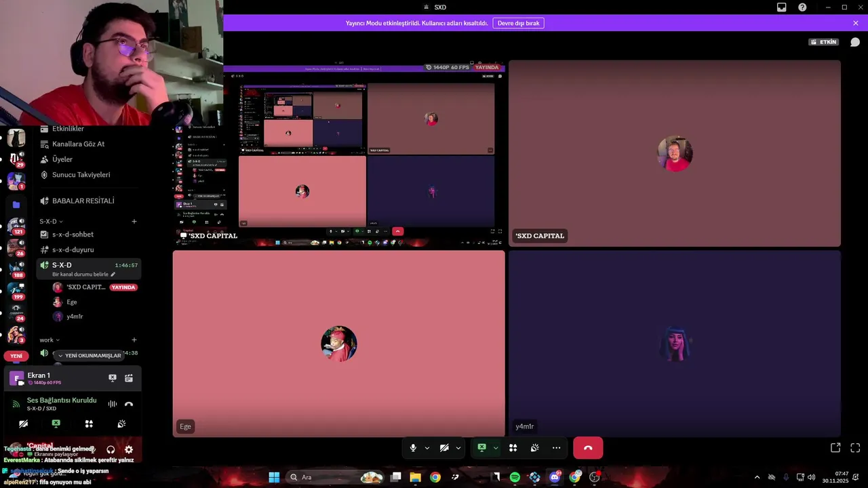
Task: Open 'Ses Bağlantısı Kuruldu' connection info
Action: (62, 400)
